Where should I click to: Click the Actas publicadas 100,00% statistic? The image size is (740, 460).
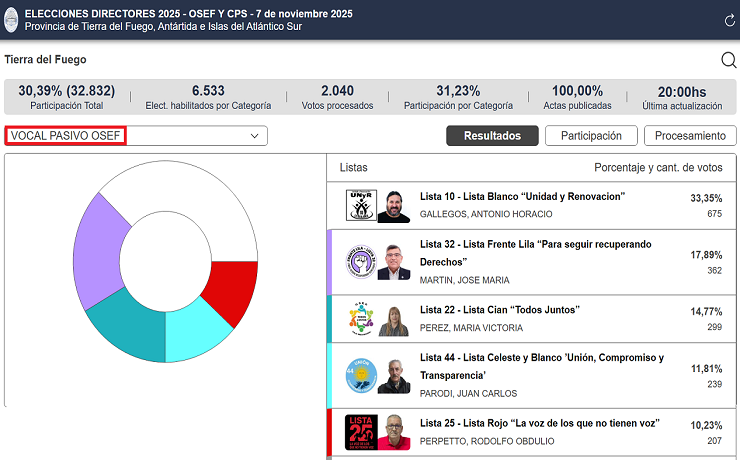point(577,96)
